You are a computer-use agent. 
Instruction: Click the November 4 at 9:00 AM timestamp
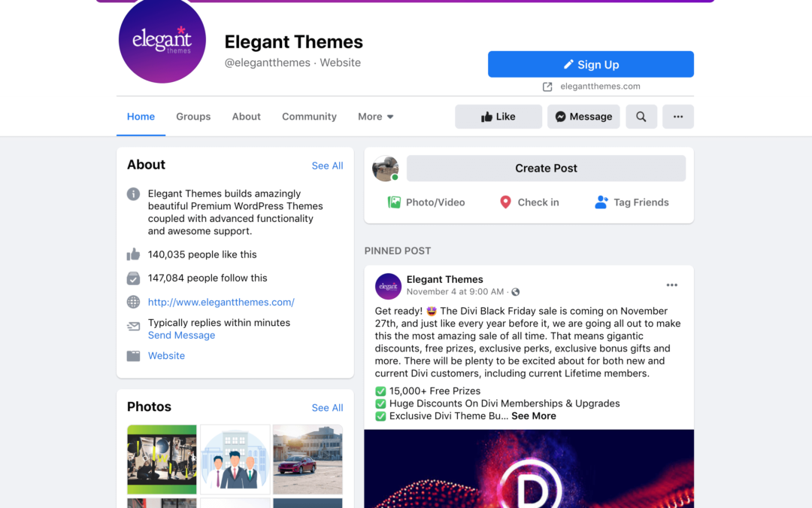tap(455, 292)
